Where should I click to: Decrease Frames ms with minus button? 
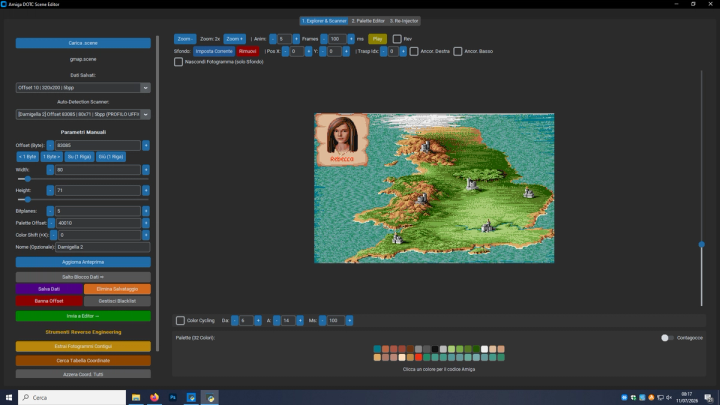pos(324,39)
